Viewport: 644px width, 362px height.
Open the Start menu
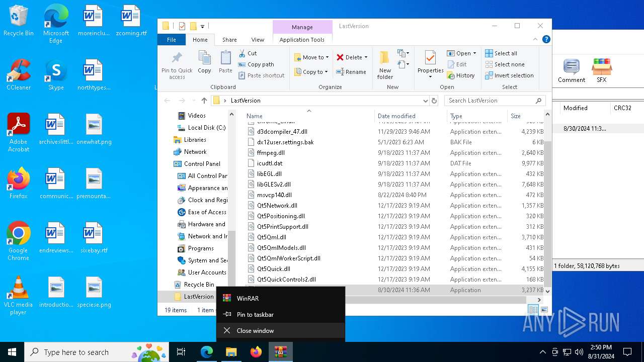click(x=12, y=352)
